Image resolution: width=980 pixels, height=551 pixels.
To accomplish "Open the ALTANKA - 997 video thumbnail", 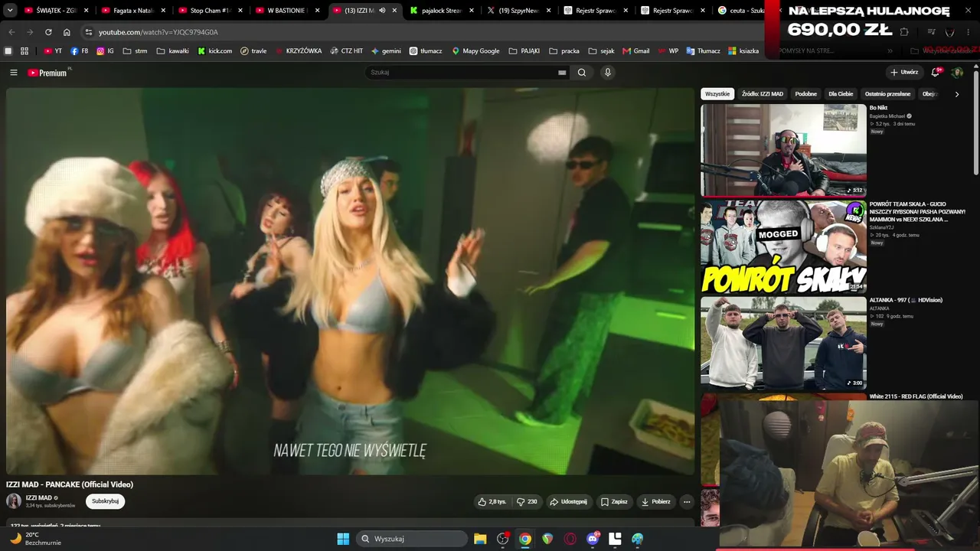I will [x=783, y=344].
